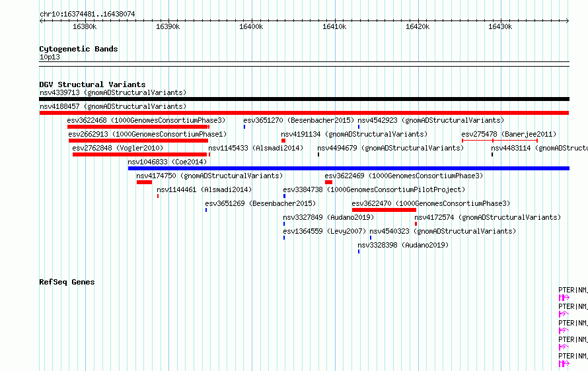Select esv3651269 Besenbacher2015 variant label
This screenshot has height=371, width=588.
click(260, 203)
